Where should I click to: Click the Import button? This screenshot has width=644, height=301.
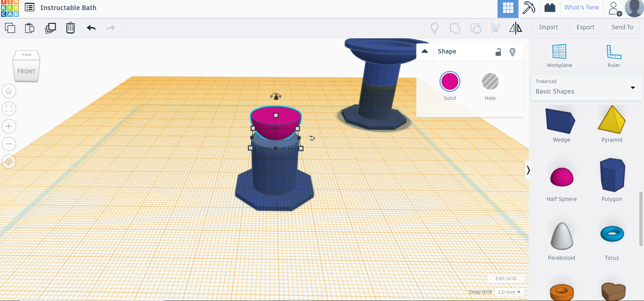pos(548,28)
